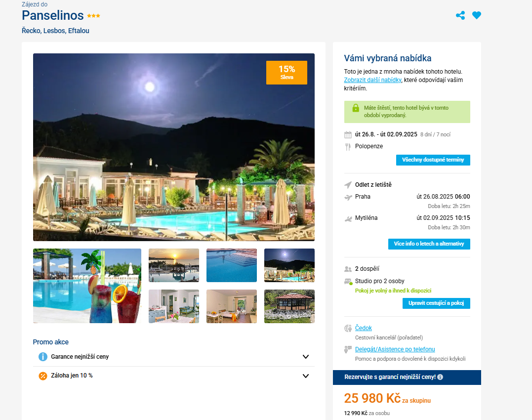The width and height of the screenshot is (532, 420).
Task: Select the cocktail drinks pool thumbnail
Action: pyautogui.click(x=87, y=286)
